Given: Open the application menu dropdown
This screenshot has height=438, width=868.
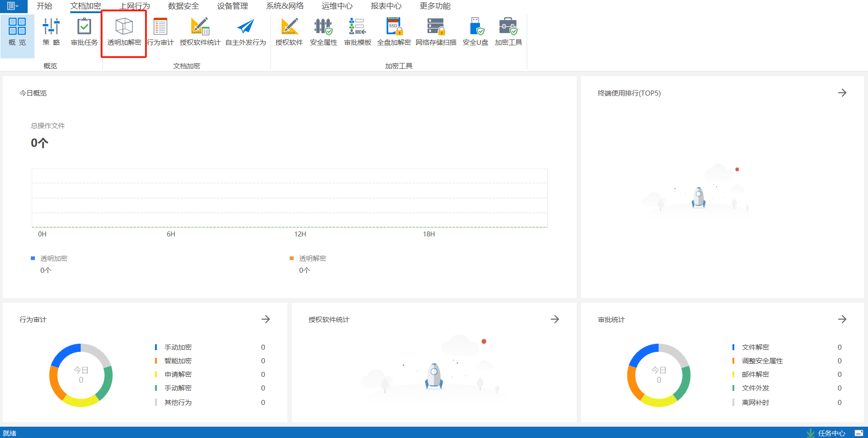Looking at the screenshot, I should [x=13, y=6].
